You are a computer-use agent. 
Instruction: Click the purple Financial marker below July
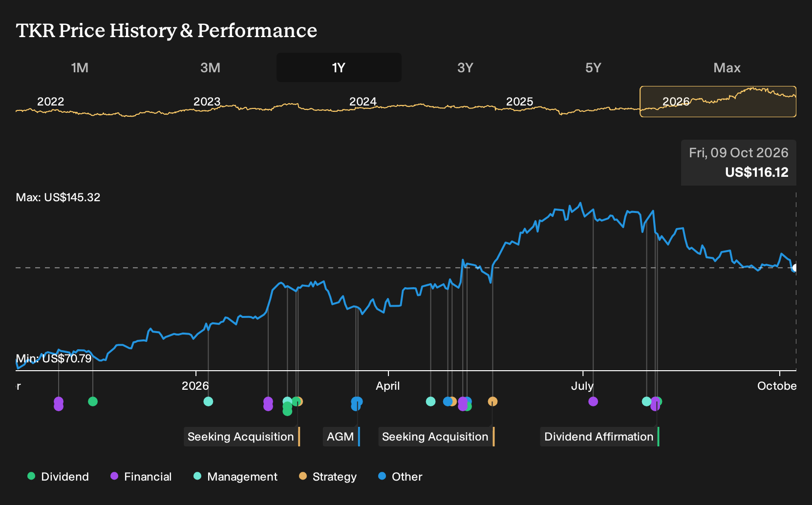(593, 401)
